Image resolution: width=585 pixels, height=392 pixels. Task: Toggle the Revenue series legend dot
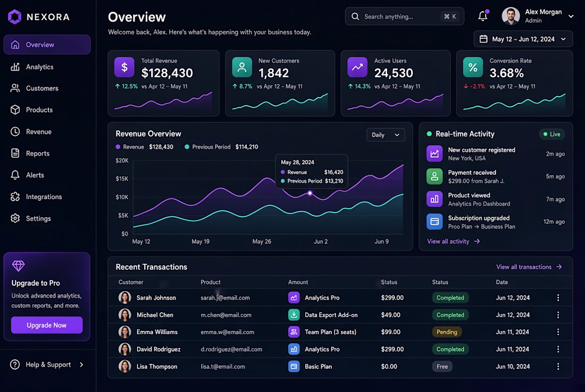pyautogui.click(x=118, y=147)
